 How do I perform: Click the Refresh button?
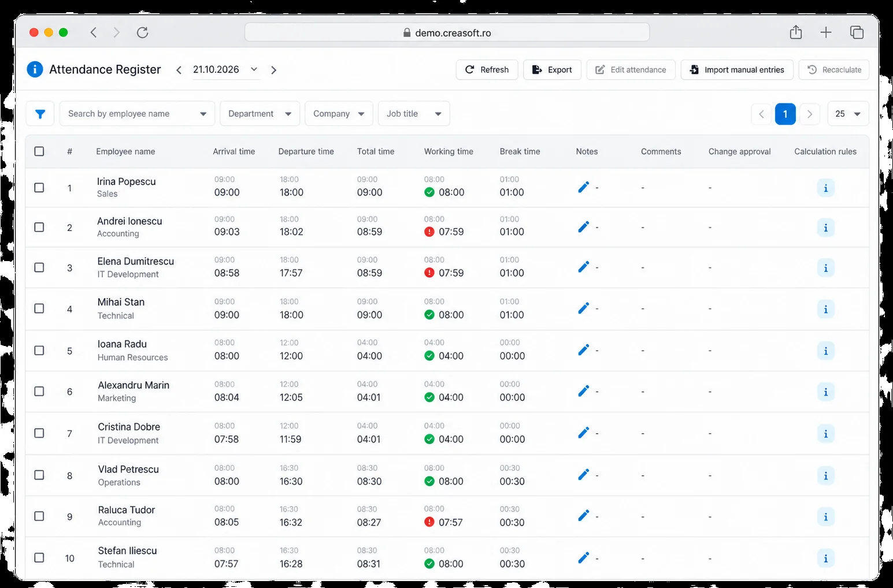pos(487,70)
